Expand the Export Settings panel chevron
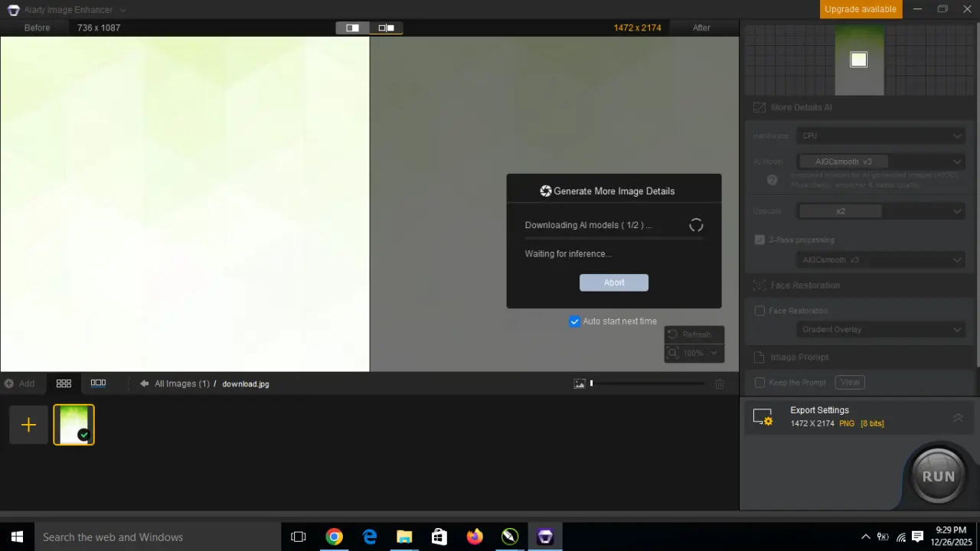The width and height of the screenshot is (980, 551). tap(958, 417)
